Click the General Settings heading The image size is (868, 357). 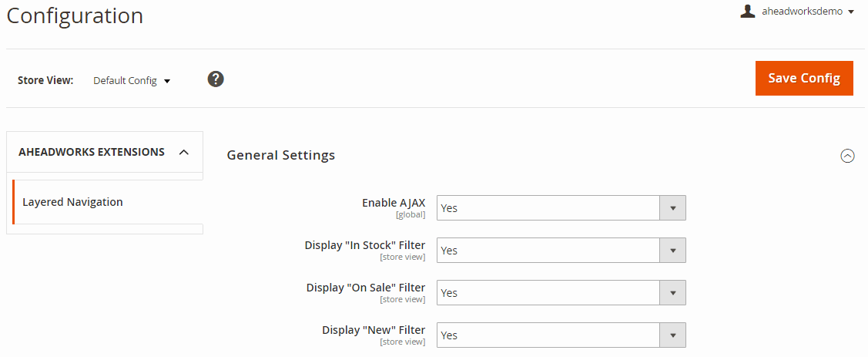click(x=281, y=155)
